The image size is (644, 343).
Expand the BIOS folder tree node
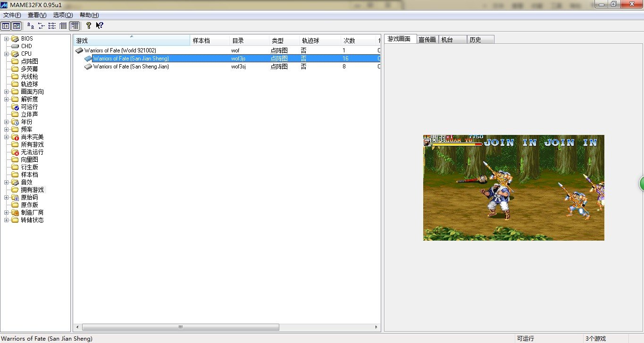click(6, 39)
